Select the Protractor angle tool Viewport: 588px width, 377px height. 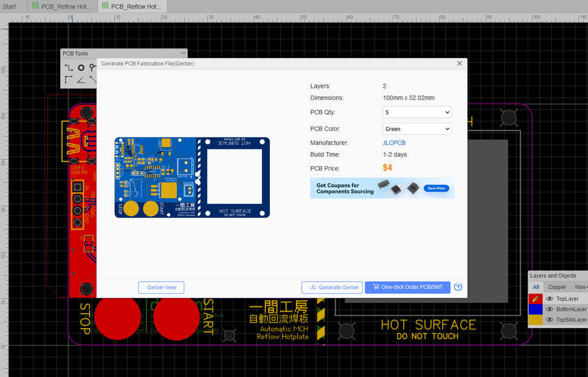[x=81, y=80]
